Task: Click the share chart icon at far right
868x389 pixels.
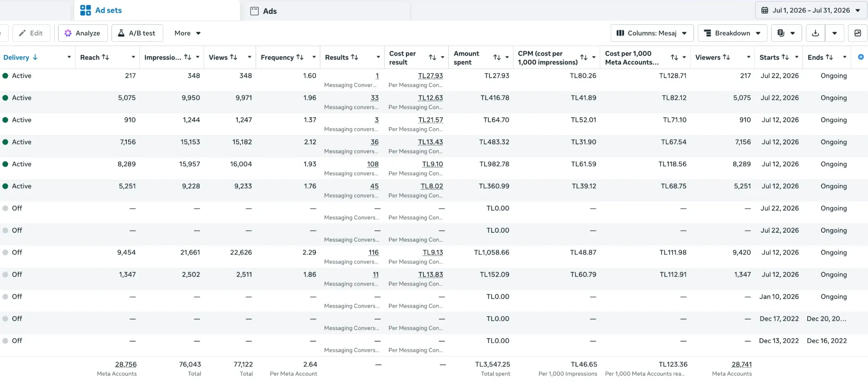Action: pos(858,33)
